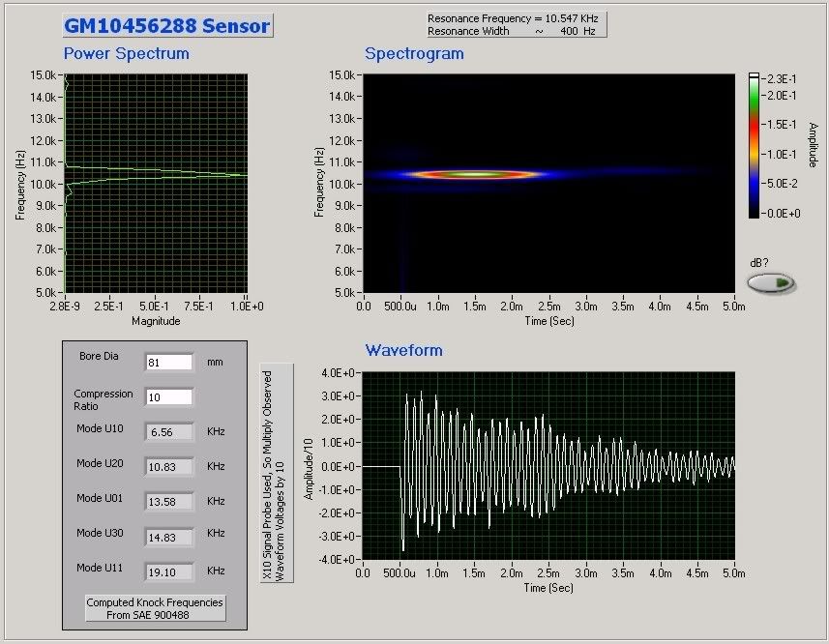Toggle the dB? switch
This screenshot has width=829, height=644.
(x=771, y=283)
